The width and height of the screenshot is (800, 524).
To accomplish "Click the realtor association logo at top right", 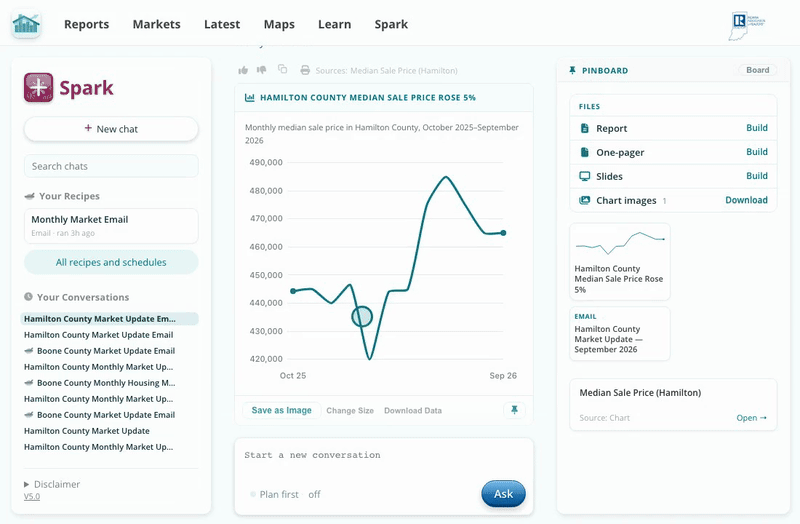I will (746, 26).
